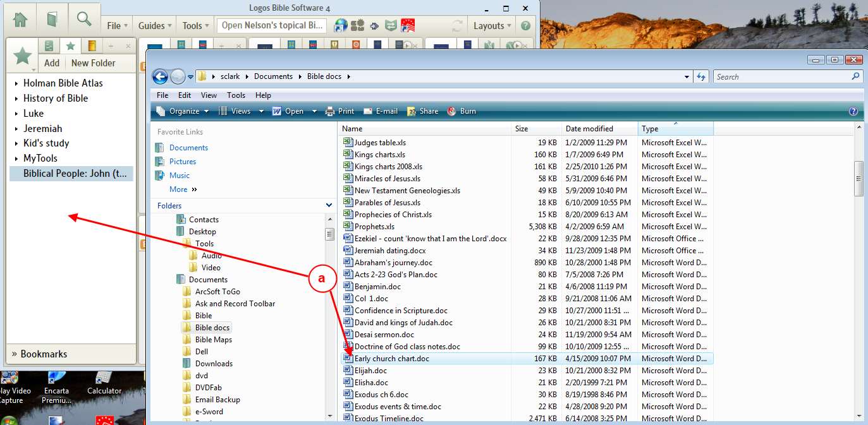This screenshot has width=868, height=425.
Task: Click the Logos Search magnifier icon
Action: click(84, 20)
